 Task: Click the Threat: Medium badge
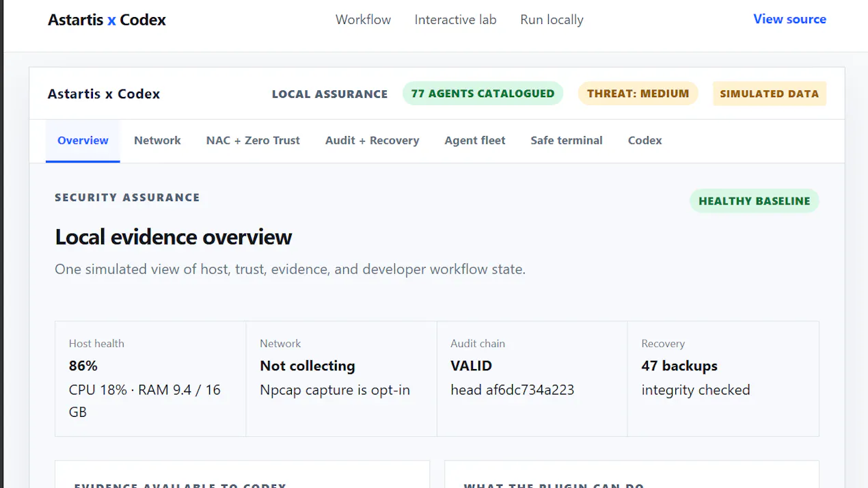pos(638,94)
